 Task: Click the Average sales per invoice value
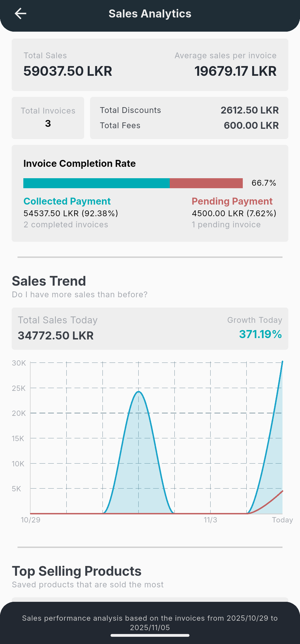pyautogui.click(x=235, y=71)
